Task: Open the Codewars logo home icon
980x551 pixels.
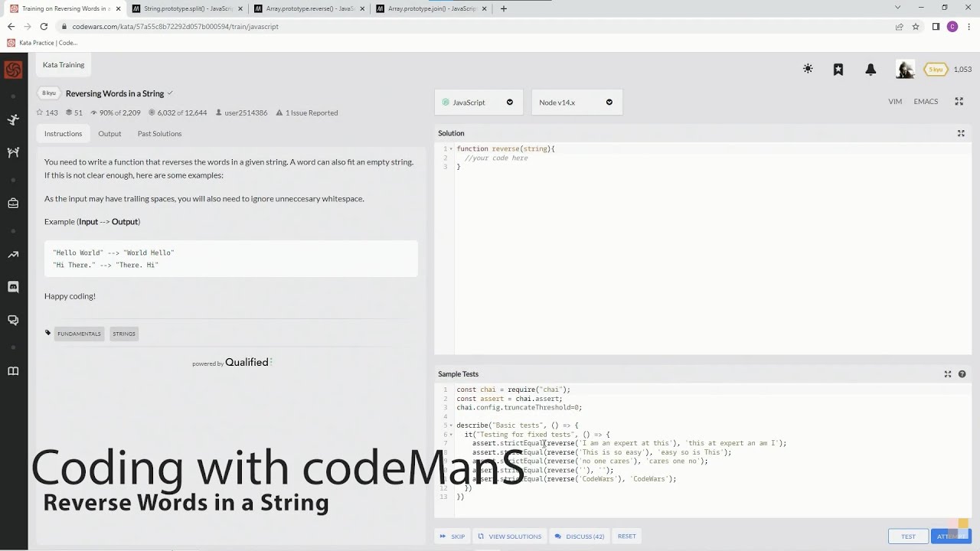Action: 13,70
